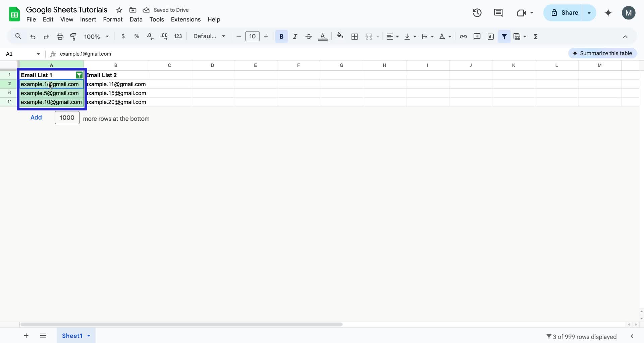Open the filter on Email List 1 header
Screen dimensions: 644x343
coord(79,75)
